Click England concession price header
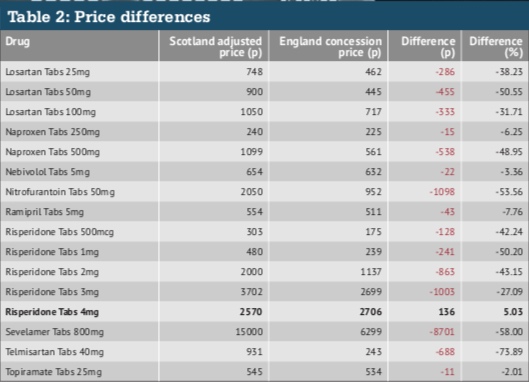Viewport: 529px width, 382px height. [x=331, y=47]
